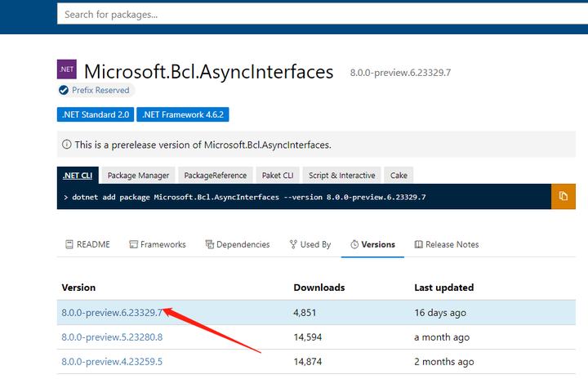Viewport: 588px width, 379px height.
Task: Select the Script & Interactive tab
Action: (341, 175)
